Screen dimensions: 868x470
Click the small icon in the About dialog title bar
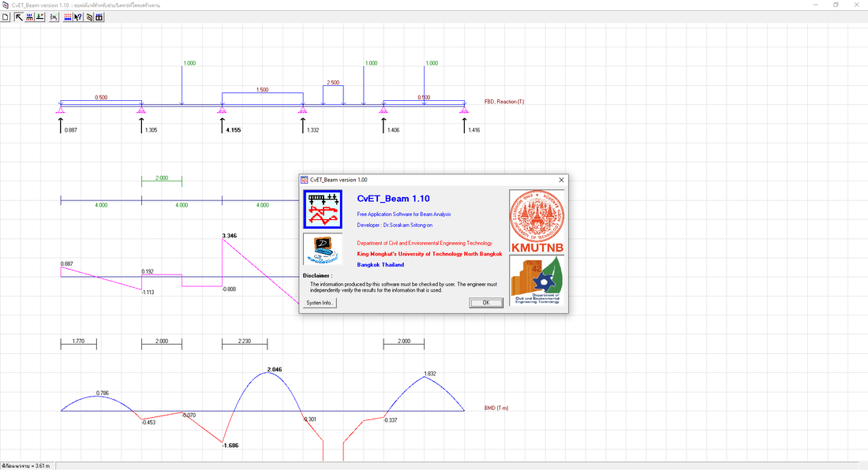click(304, 180)
